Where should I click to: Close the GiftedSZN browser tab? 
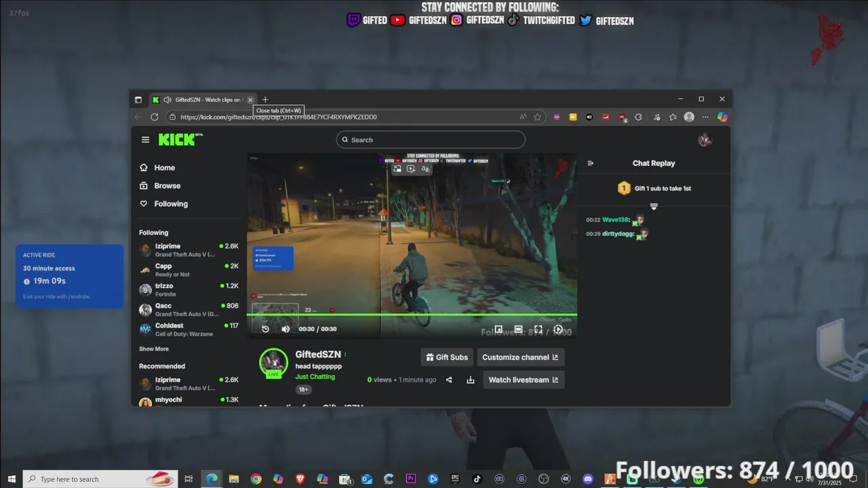coord(250,100)
